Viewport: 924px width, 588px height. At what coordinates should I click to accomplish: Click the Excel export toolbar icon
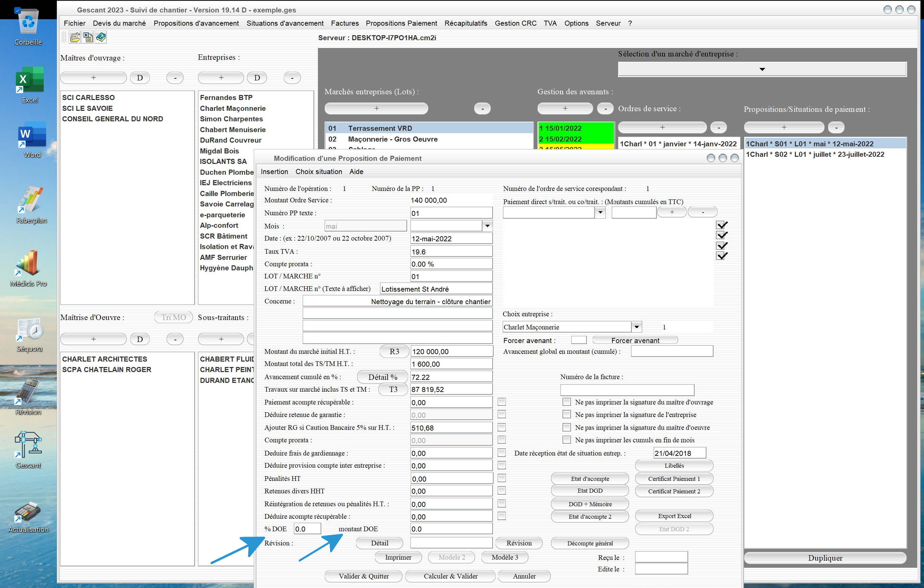click(x=88, y=37)
